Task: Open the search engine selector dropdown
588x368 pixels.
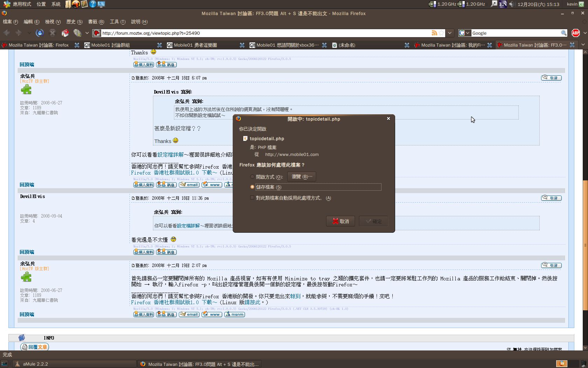Action: 464,33
